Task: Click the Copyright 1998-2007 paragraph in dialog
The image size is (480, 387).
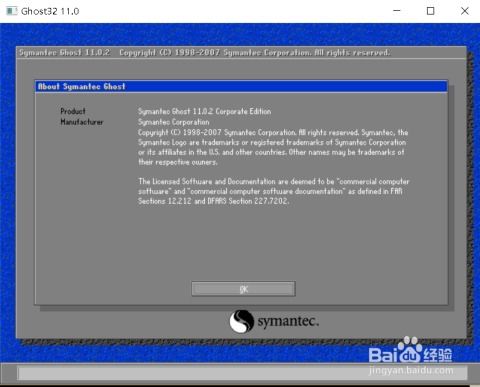Action: coord(273,147)
